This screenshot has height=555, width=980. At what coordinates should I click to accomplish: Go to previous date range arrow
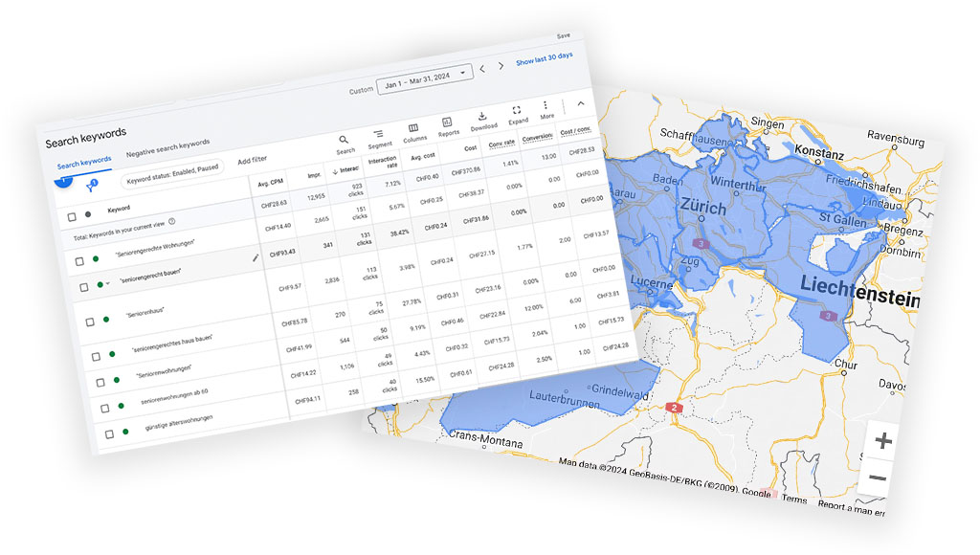coord(482,69)
